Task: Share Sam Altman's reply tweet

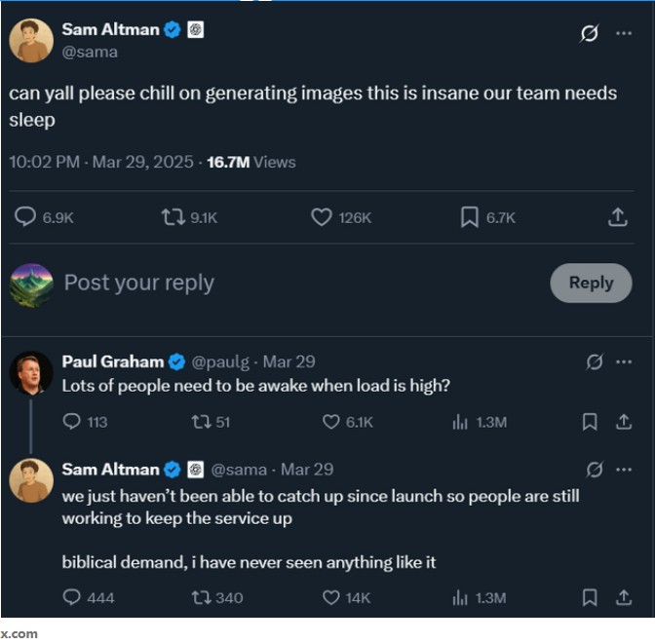Action: [624, 597]
